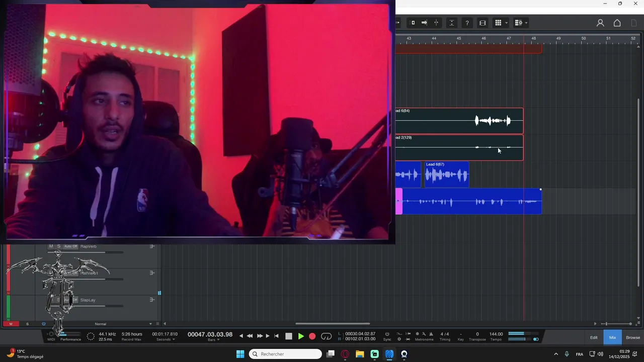Image resolution: width=644 pixels, height=362 pixels.
Task: Open the Opera browser taskbar icon
Action: pos(345,354)
